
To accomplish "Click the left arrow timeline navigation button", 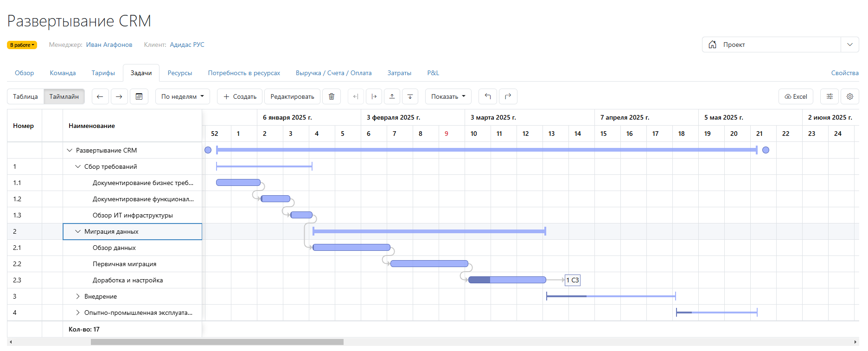I will click(x=100, y=96).
